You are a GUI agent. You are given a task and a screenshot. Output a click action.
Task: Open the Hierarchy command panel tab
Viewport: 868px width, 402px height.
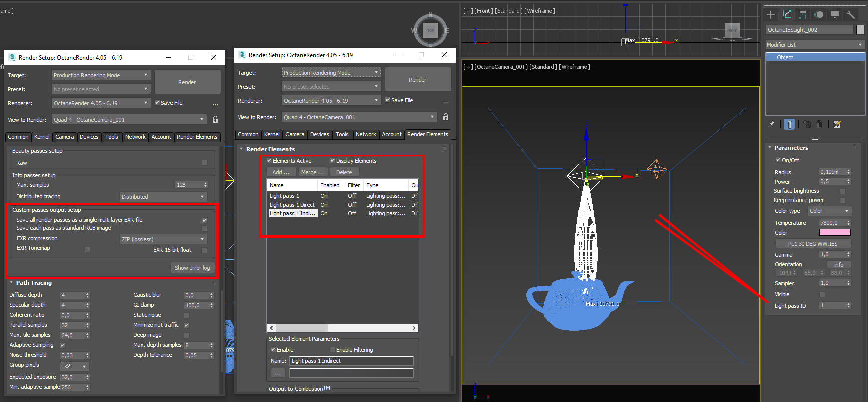pyautogui.click(x=803, y=15)
